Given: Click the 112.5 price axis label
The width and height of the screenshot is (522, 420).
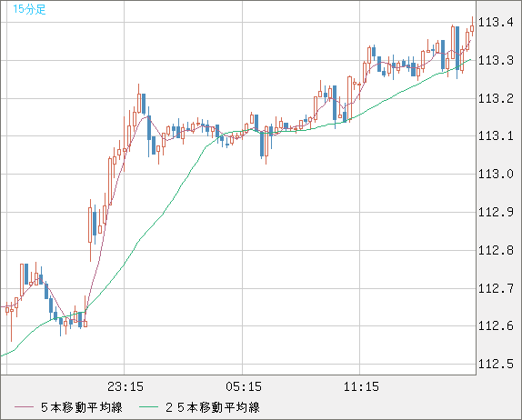Looking at the screenshot, I should click(x=496, y=364).
